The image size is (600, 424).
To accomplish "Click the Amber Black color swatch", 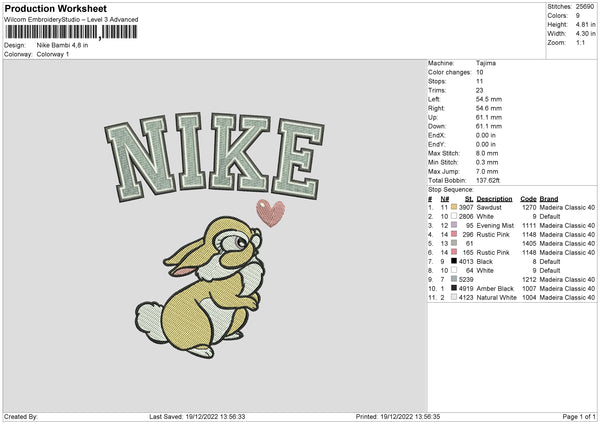I will (x=455, y=288).
